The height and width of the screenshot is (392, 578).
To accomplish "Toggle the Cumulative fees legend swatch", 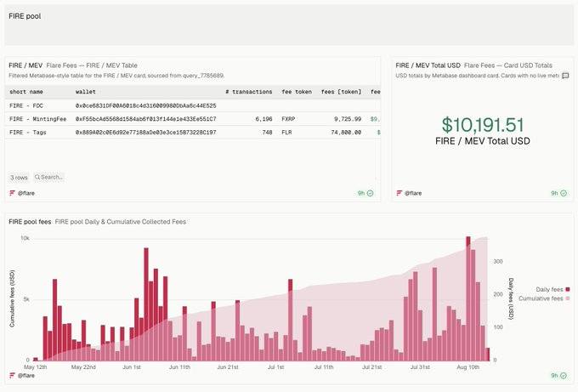I will tap(568, 298).
